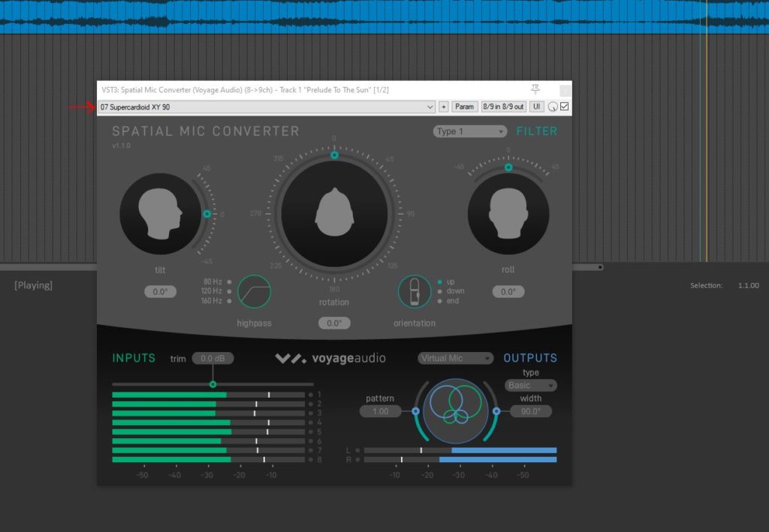
Task: Click the Selection value 1.1.00
Action: tap(749, 285)
